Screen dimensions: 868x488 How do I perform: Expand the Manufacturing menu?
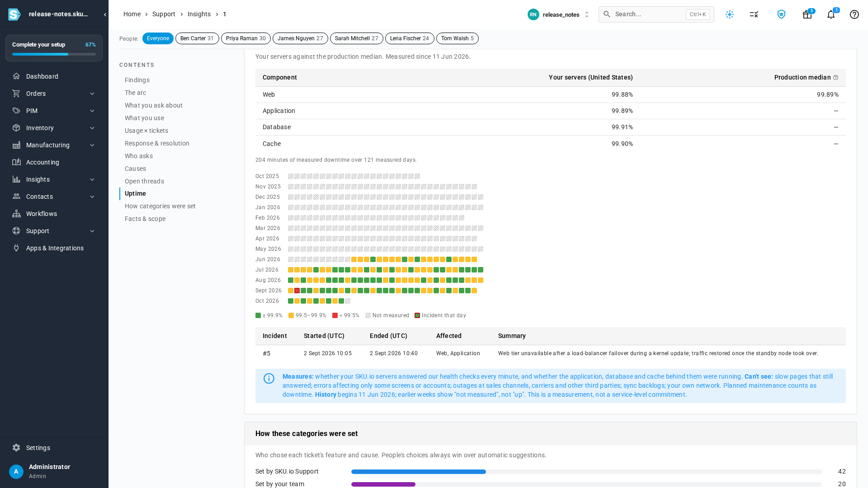54,145
